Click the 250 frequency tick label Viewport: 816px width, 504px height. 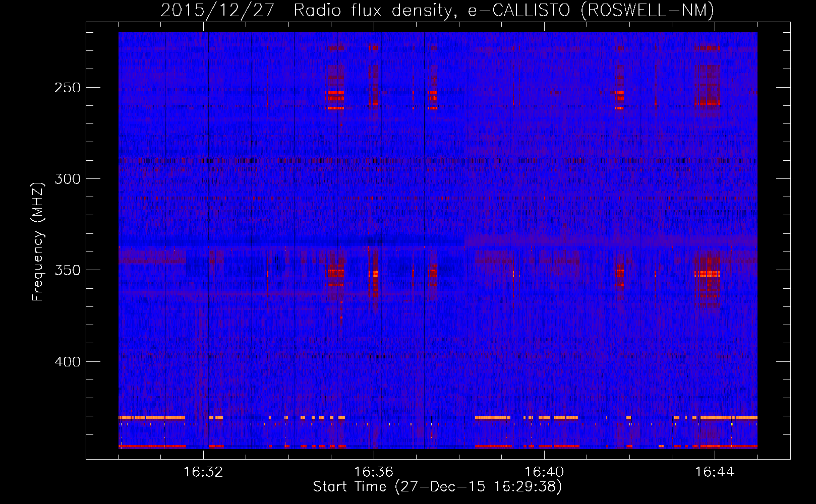coord(68,88)
